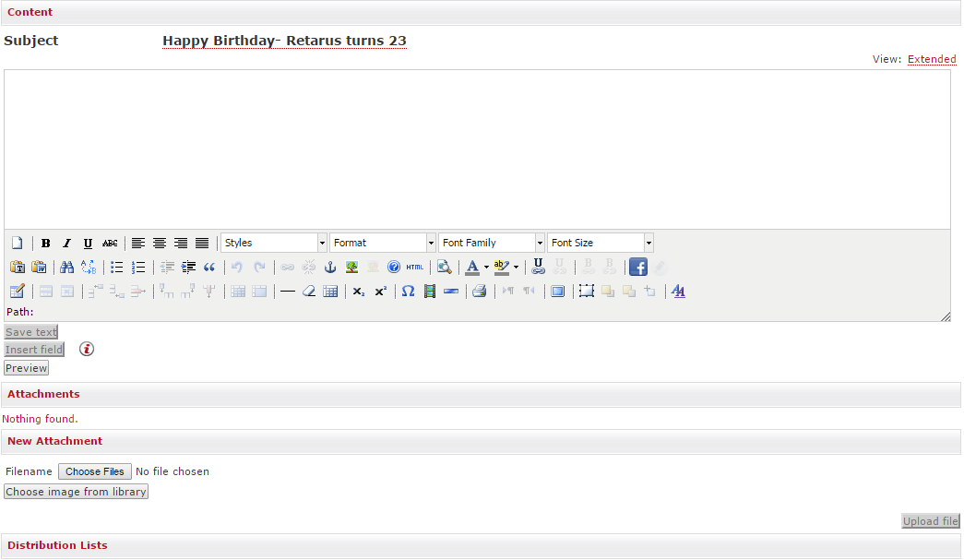This screenshot has width=964, height=560.
Task: Open the Font Size dropdown
Action: point(600,244)
